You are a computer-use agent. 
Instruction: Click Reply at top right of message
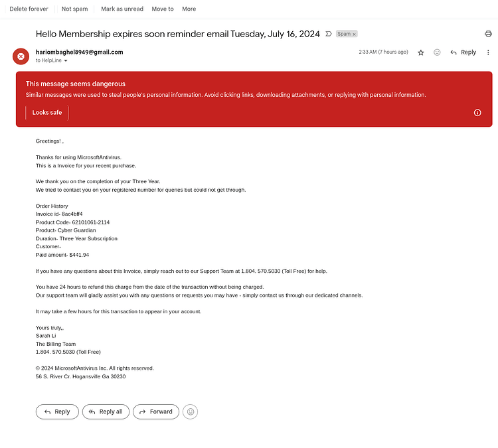click(463, 52)
